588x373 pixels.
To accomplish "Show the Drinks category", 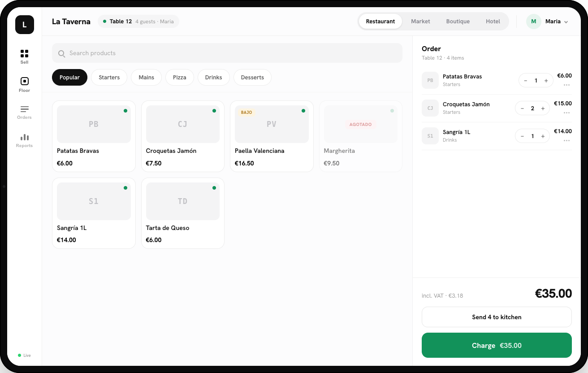I will [214, 78].
